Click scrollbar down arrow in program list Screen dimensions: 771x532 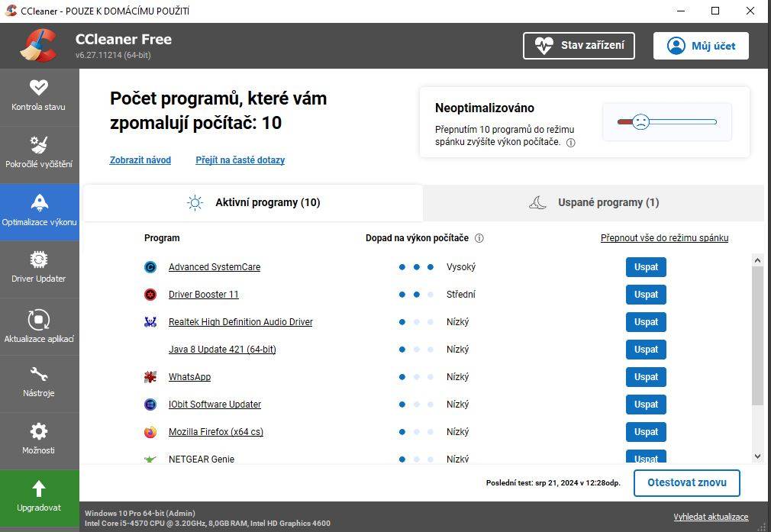pos(757,456)
